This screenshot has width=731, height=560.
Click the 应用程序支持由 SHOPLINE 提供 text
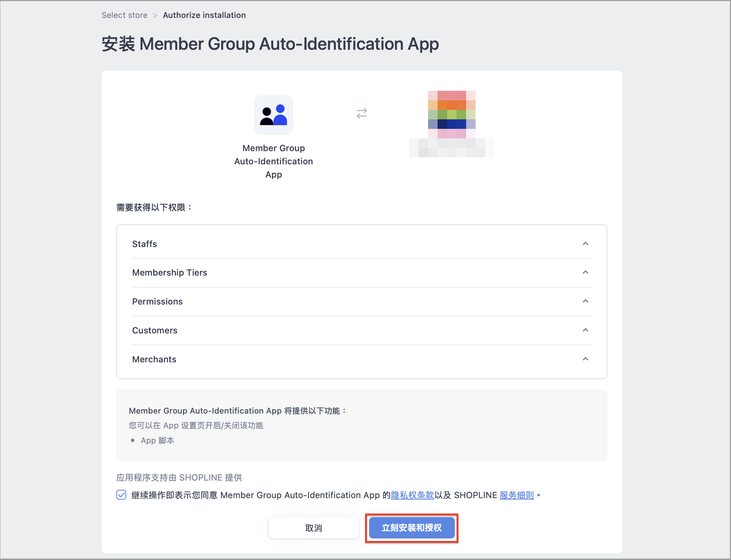(x=179, y=478)
